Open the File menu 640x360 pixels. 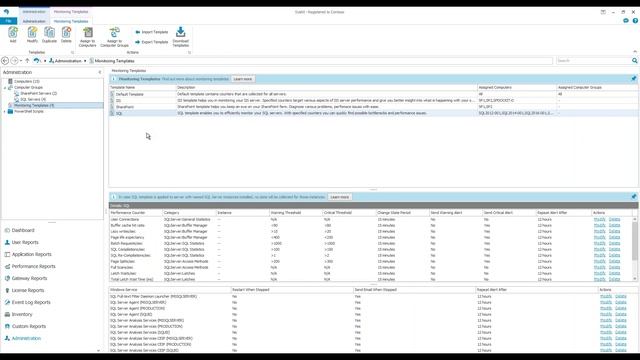tap(8, 21)
